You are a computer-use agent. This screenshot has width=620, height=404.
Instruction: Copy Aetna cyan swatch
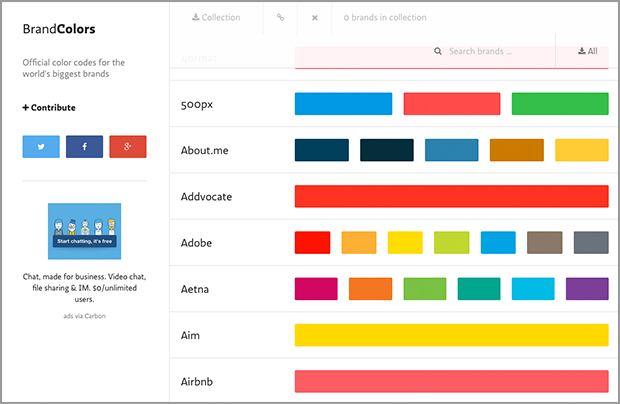(533, 289)
